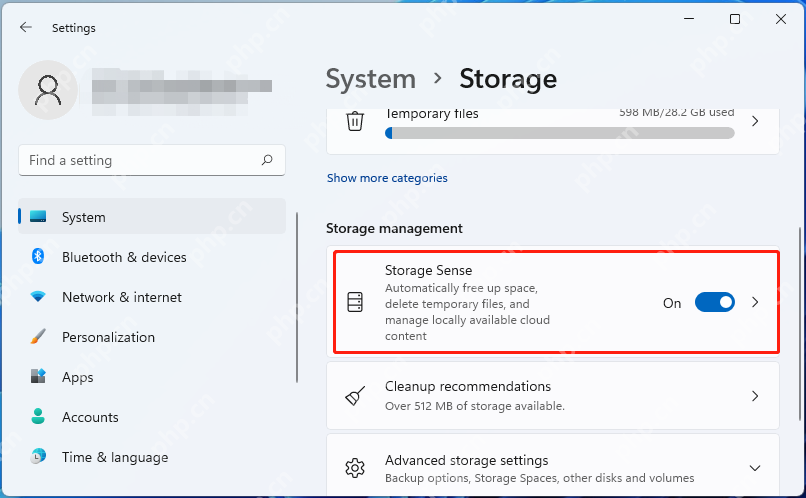Click the System monitor icon in sidebar
The width and height of the screenshot is (806, 498).
pos(38,216)
